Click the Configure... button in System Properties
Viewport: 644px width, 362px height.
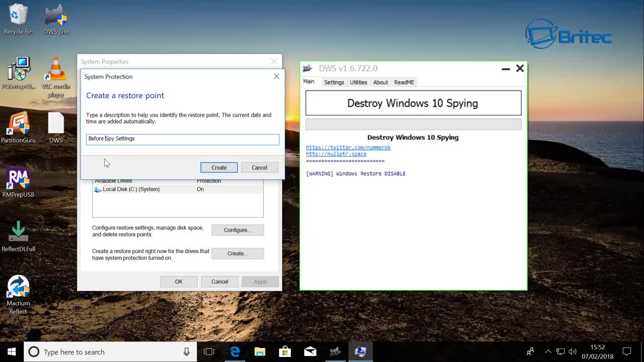(237, 230)
